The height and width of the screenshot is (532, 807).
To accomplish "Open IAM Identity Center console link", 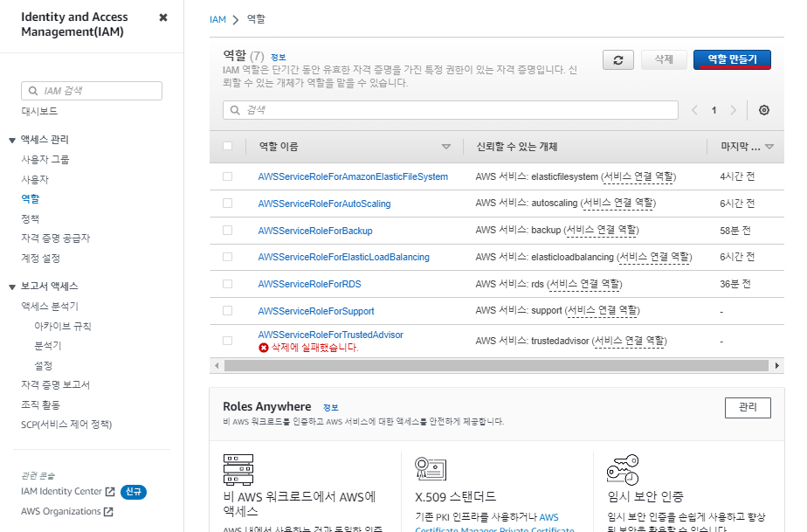I will [61, 491].
